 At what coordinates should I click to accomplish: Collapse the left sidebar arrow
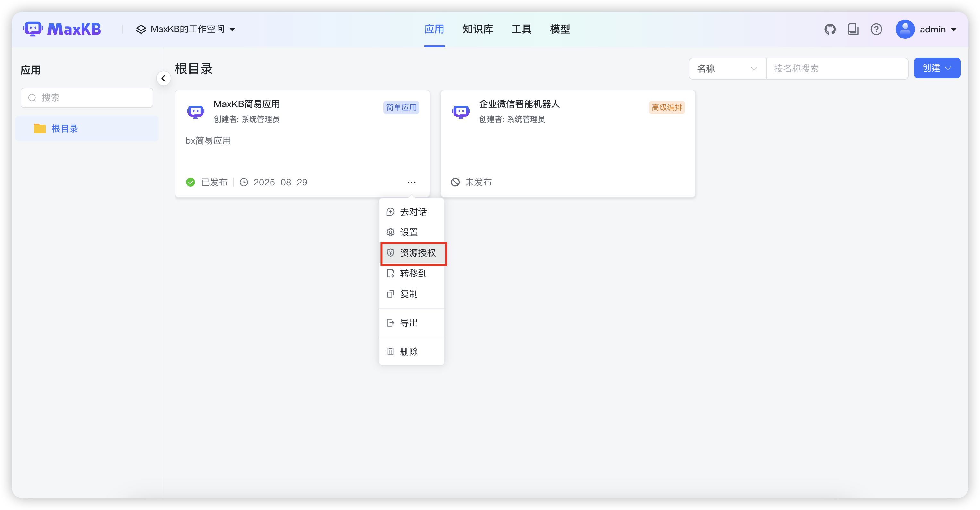click(x=164, y=78)
